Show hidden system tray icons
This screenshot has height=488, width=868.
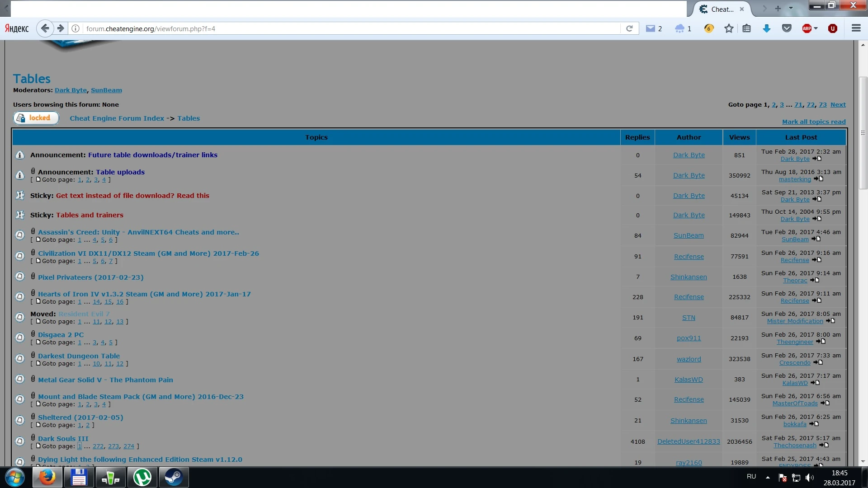[x=768, y=477]
